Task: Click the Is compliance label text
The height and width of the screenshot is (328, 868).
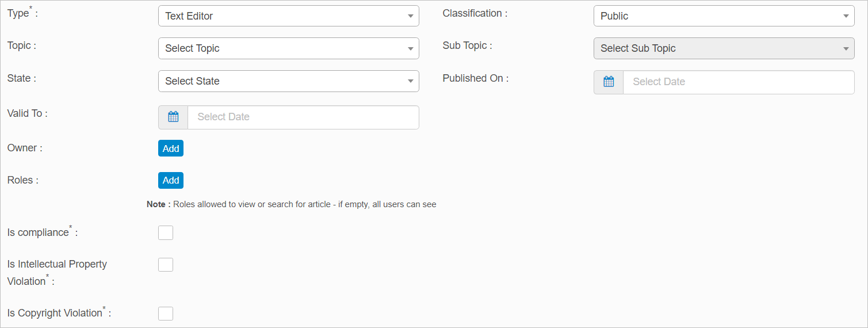Action: tap(38, 233)
